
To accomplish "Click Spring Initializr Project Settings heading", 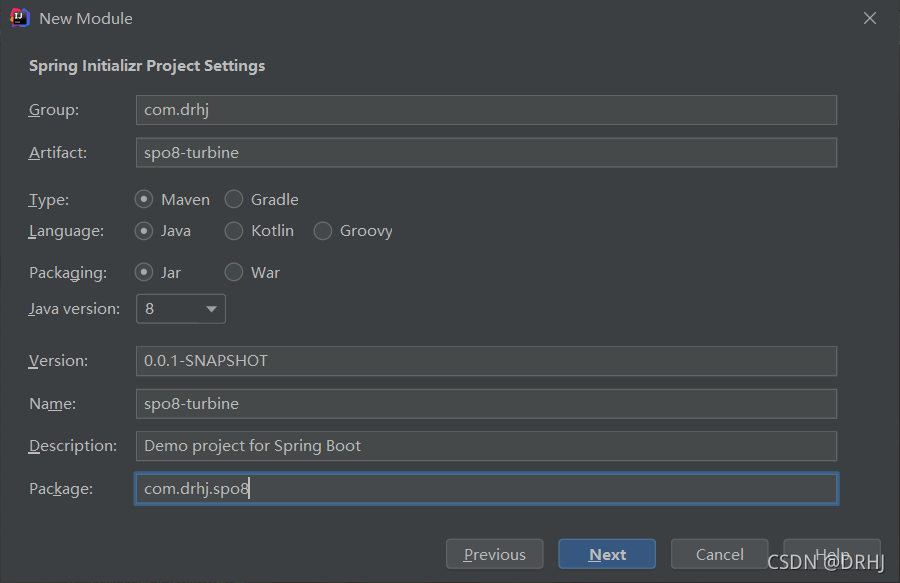I will click(147, 66).
